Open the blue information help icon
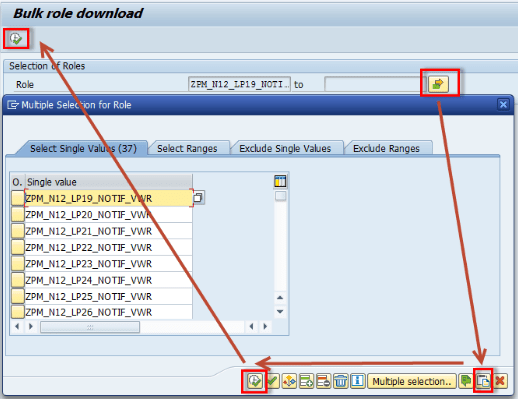 coord(357,381)
